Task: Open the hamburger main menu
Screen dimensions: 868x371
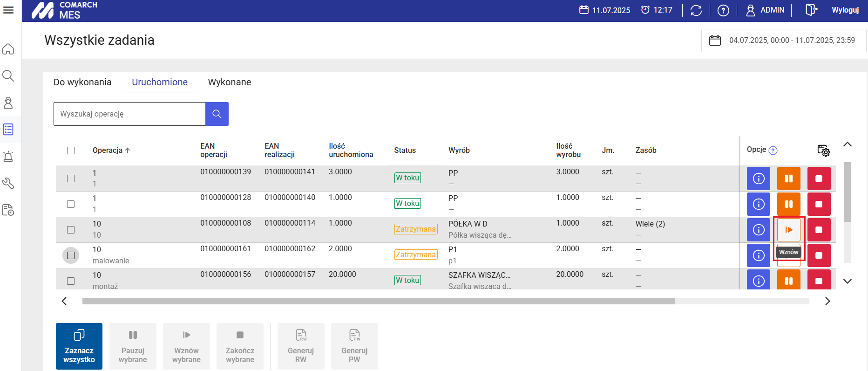Action: pos(8,10)
